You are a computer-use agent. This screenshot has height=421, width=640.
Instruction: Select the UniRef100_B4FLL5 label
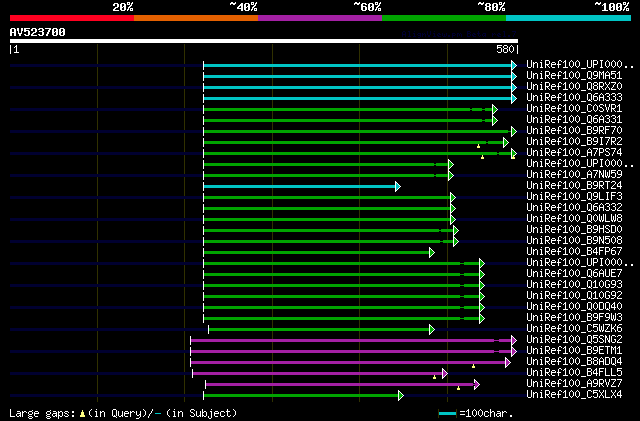coord(574,373)
